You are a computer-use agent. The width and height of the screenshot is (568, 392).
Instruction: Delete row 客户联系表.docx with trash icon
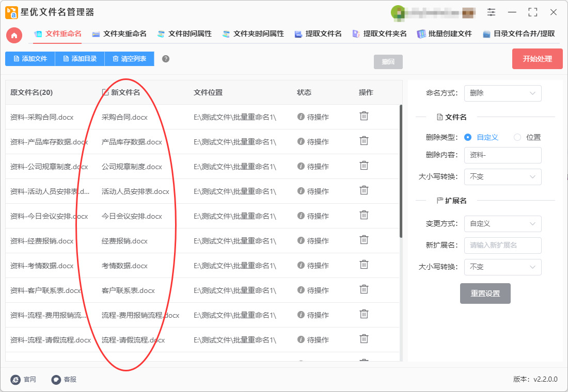(364, 289)
